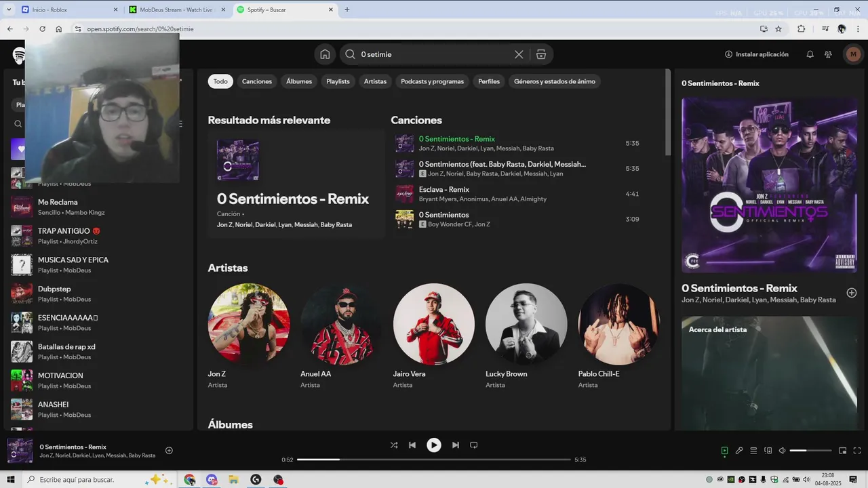Screen dimensions: 868x488
Task: Open the mini player icon
Action: coord(843,451)
